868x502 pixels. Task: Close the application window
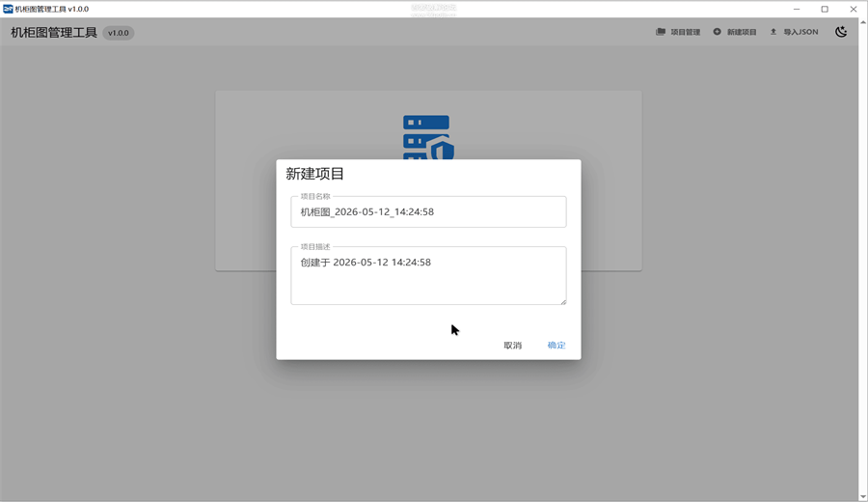click(x=854, y=9)
